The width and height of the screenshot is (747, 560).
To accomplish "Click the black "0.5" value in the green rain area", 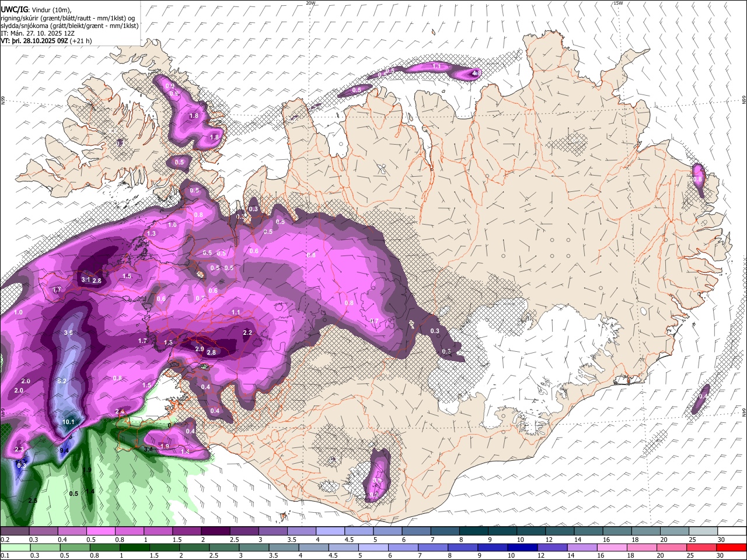I will click(x=74, y=494).
